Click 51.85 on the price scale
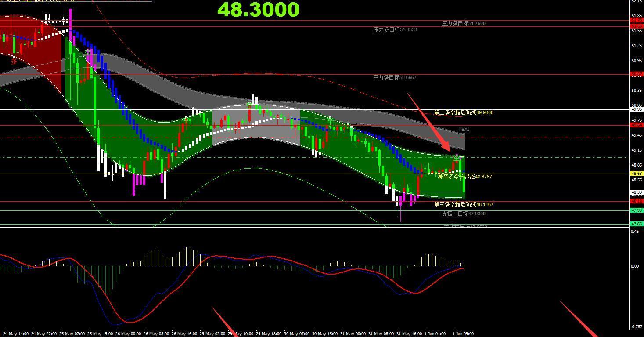 (637, 16)
